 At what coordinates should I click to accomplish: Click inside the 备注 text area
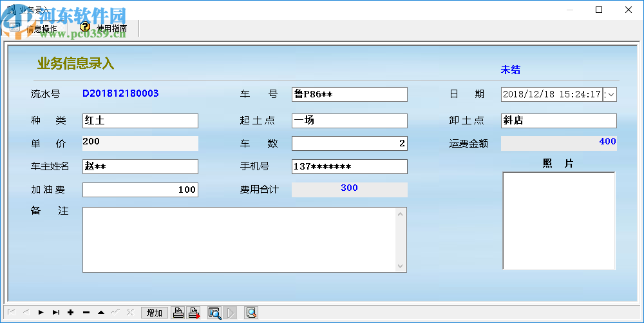click(x=239, y=240)
